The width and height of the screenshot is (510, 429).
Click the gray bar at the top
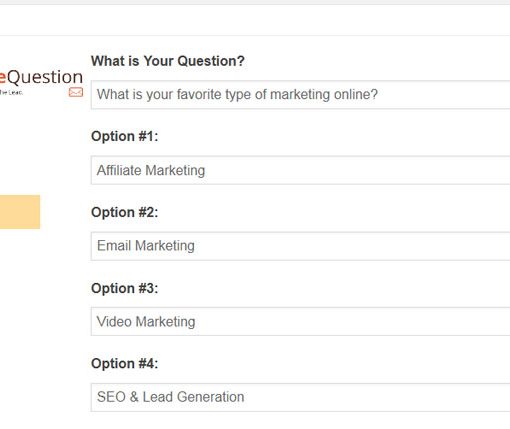(x=255, y=2)
